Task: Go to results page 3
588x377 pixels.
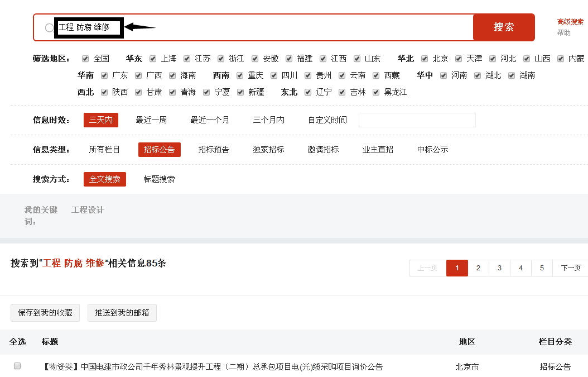Action: click(x=499, y=268)
